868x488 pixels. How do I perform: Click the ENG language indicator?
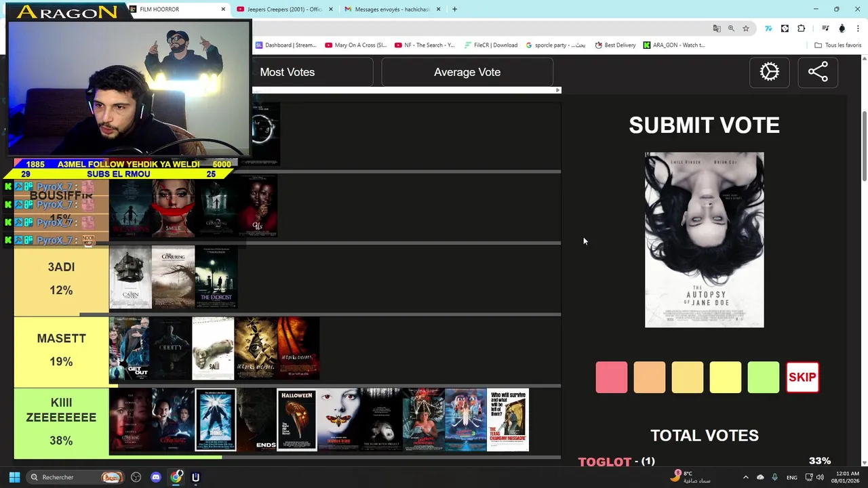791,477
